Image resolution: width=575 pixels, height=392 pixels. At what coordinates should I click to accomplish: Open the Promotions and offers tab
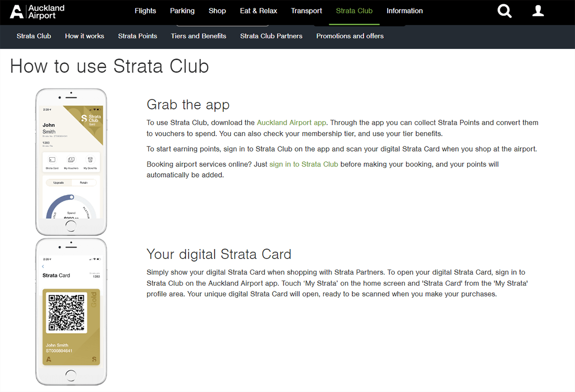tap(350, 36)
